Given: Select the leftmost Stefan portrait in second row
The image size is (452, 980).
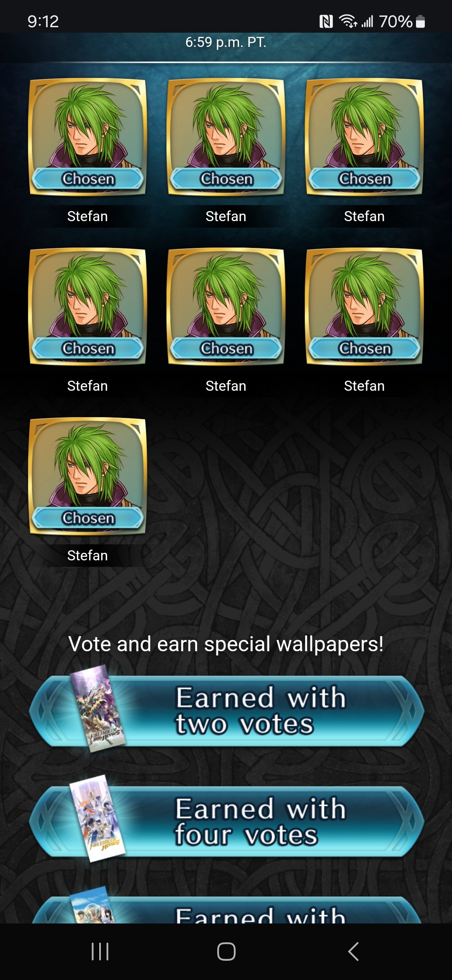Looking at the screenshot, I should click(87, 307).
